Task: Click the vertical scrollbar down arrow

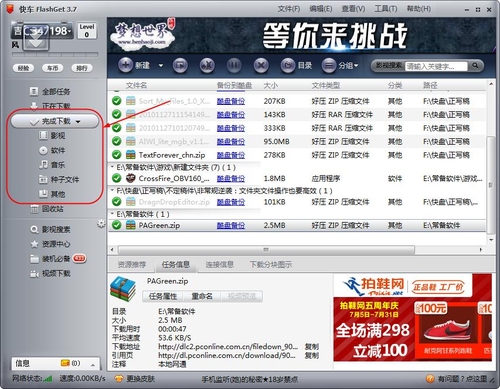Action: 490,240
